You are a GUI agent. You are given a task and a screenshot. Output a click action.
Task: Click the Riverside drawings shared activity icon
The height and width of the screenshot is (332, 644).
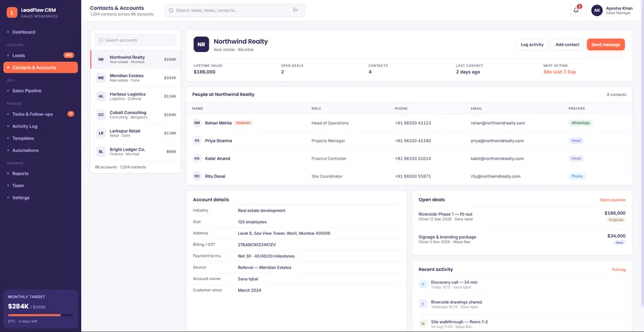[x=423, y=304]
